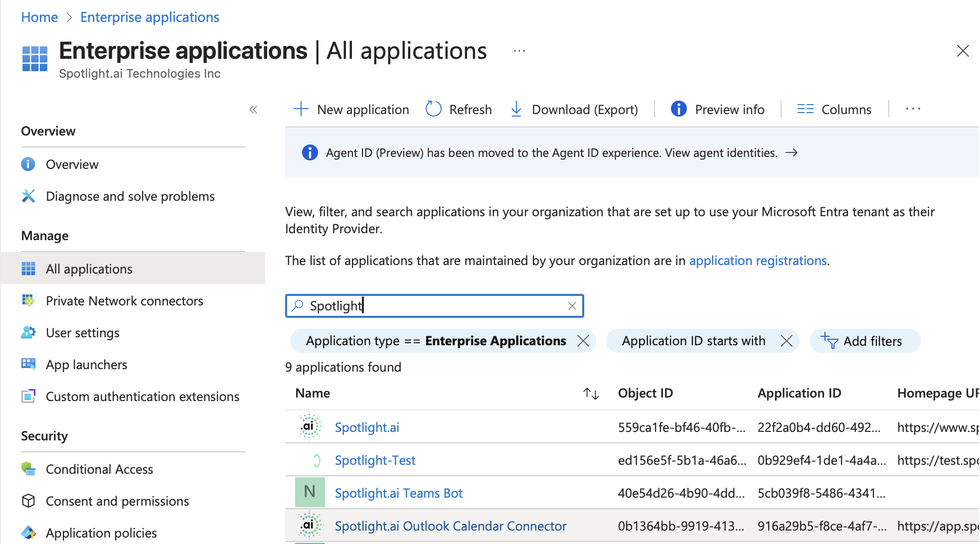Image resolution: width=980 pixels, height=544 pixels.
Task: Go to Conditional Access in sidebar
Action: point(99,469)
